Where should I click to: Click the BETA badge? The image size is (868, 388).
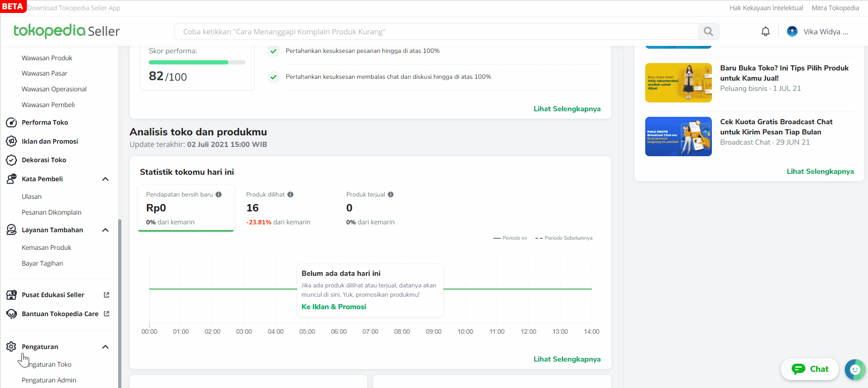13,6
